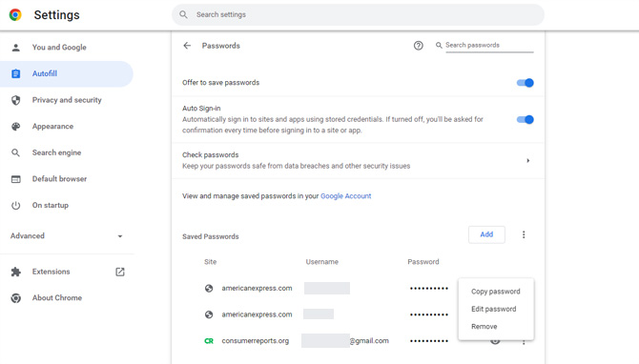This screenshot has height=364, width=639.
Task: Select Copy password from the menu
Action: (496, 292)
